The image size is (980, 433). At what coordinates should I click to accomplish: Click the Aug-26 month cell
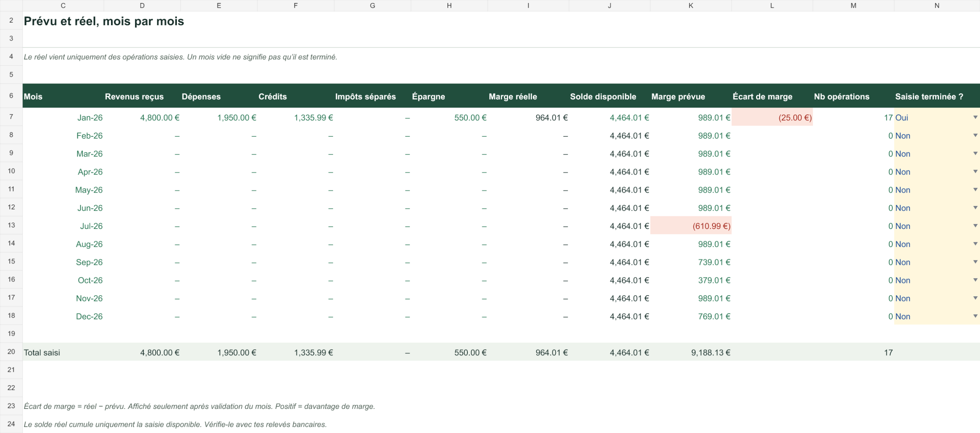click(x=63, y=244)
